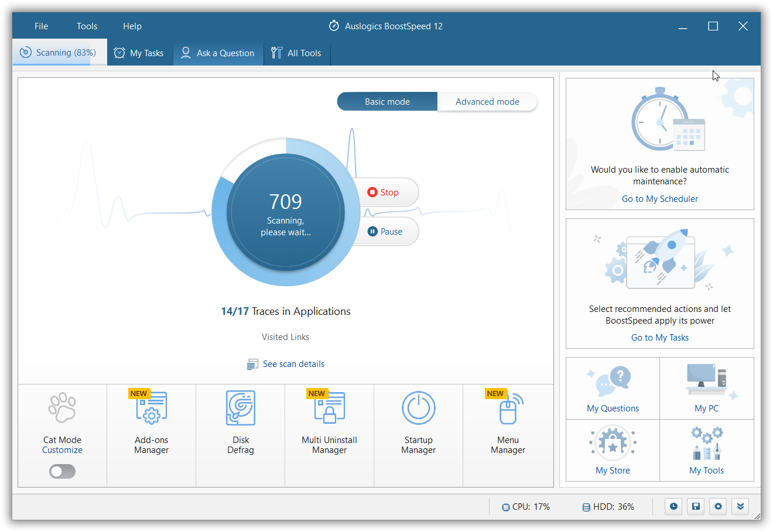Click Go to My Tasks link
The image size is (773, 532).
[x=660, y=337]
